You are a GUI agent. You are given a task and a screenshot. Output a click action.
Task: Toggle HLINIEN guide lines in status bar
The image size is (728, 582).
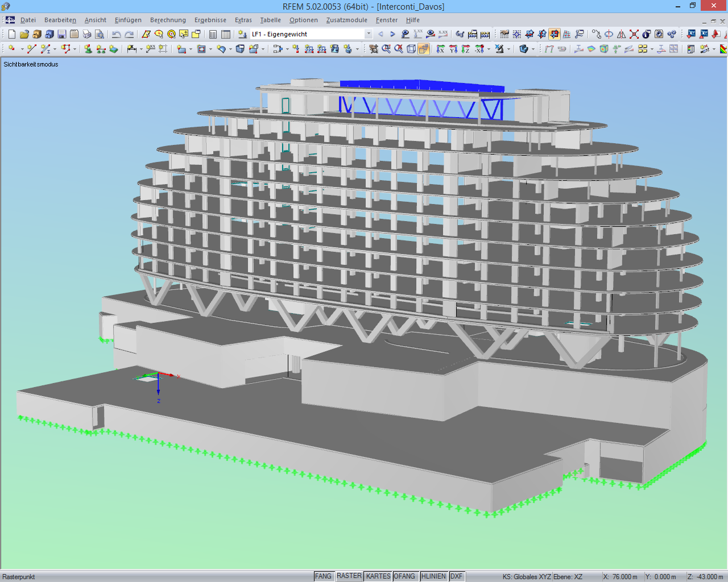[x=433, y=576]
